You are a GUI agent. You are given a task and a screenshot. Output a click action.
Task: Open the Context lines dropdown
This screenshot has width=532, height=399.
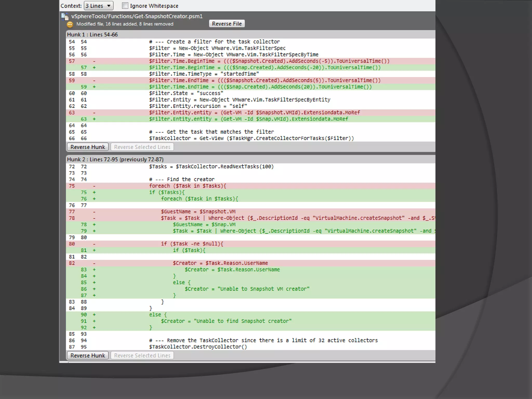[98, 6]
